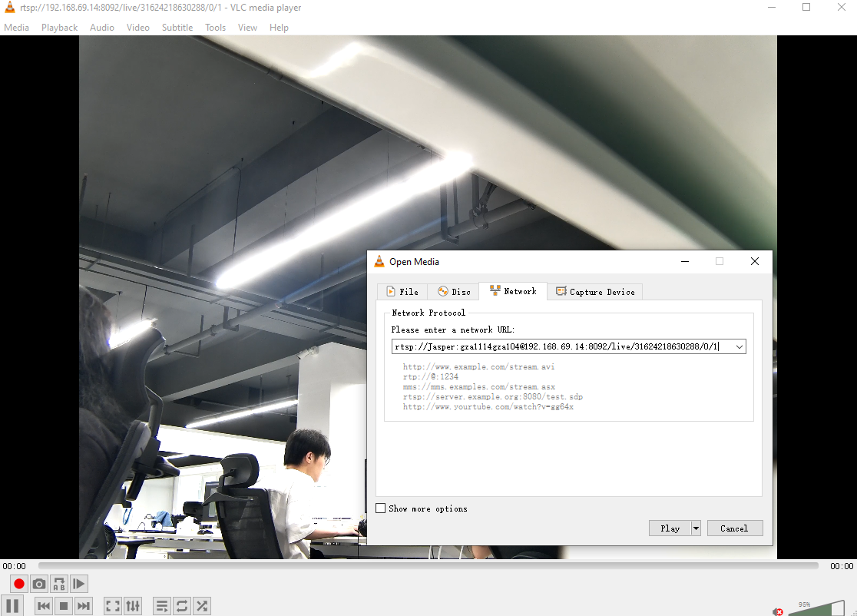The image size is (857, 616).
Task: Open the Media menu
Action: pyautogui.click(x=16, y=28)
